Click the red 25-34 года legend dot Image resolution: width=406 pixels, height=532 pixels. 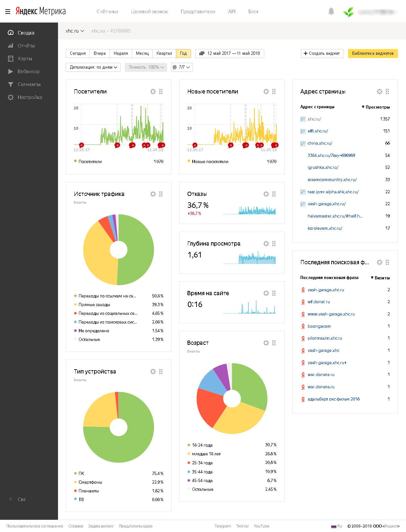189,463
